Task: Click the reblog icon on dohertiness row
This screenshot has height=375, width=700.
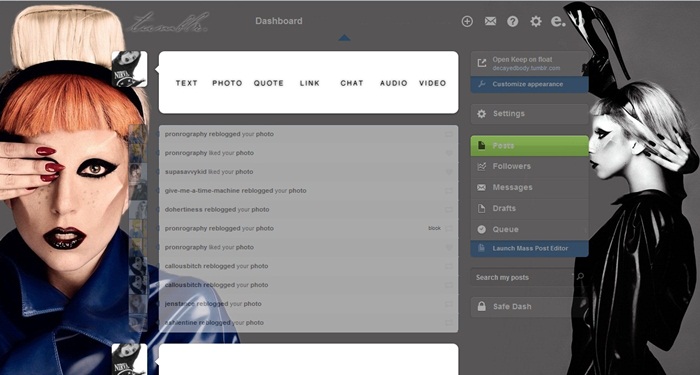Action: pos(449,209)
